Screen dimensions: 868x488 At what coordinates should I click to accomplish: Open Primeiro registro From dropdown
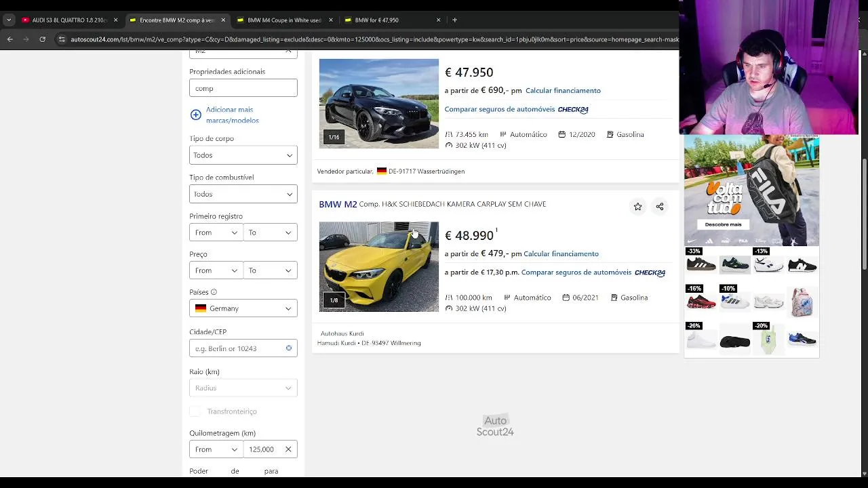tap(216, 232)
